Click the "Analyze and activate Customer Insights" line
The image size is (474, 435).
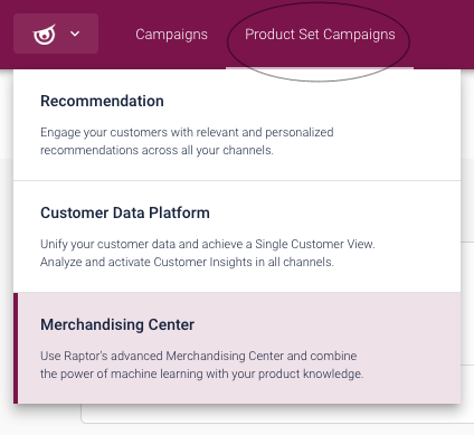tap(187, 262)
